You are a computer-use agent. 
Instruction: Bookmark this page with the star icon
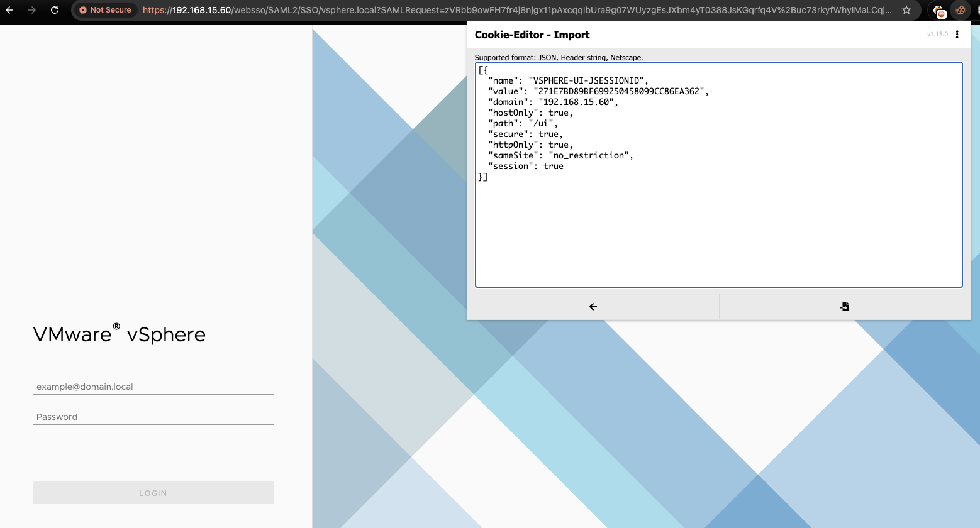906,10
